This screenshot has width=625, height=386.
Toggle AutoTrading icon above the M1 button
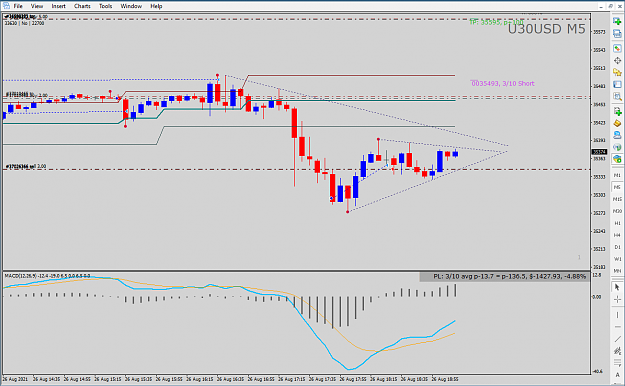point(617,159)
